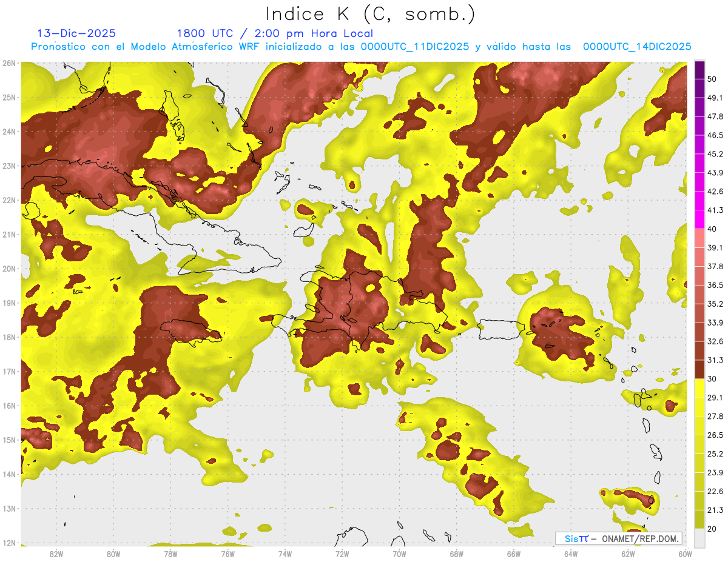Click the '12N' latitude axis label
The image size is (728, 562).
[9, 543]
